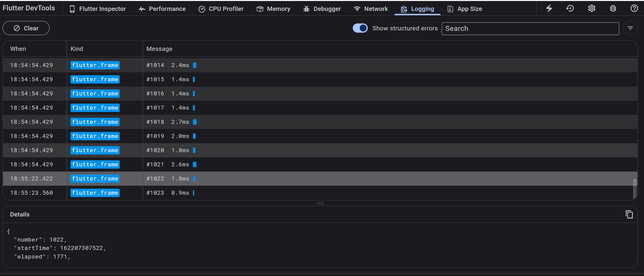Click the panel split drag handle

(320, 203)
